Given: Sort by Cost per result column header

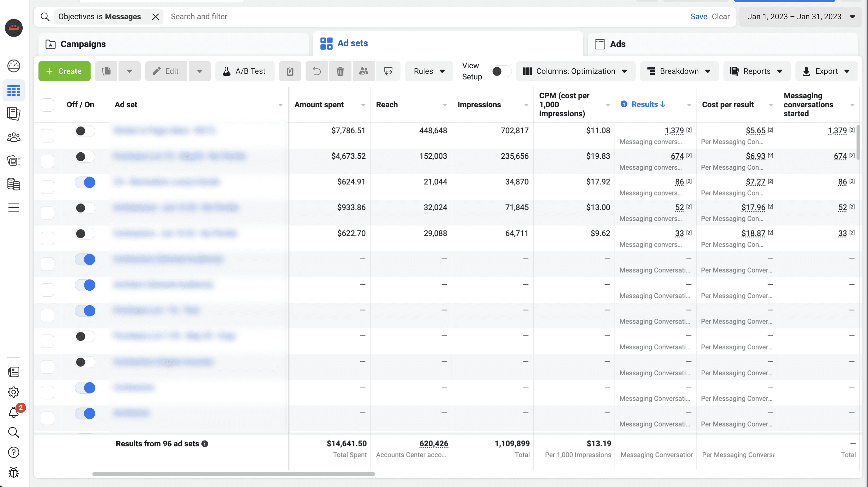Looking at the screenshot, I should click(727, 105).
